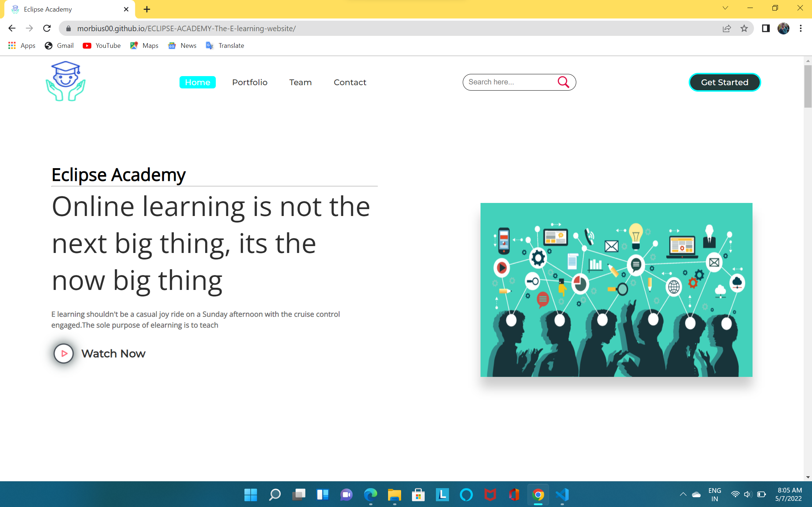Viewport: 812px width, 507px height.
Task: Open Chrome's three-dot menu
Action: click(x=800, y=28)
